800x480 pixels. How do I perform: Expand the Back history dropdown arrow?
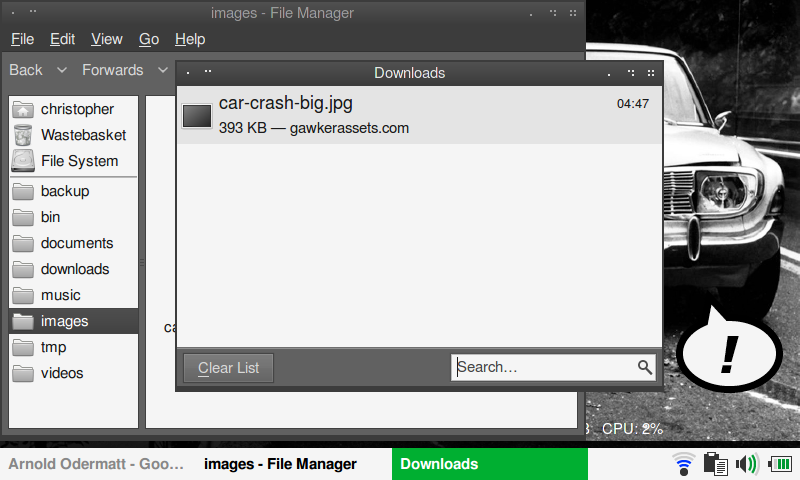pos(62,70)
